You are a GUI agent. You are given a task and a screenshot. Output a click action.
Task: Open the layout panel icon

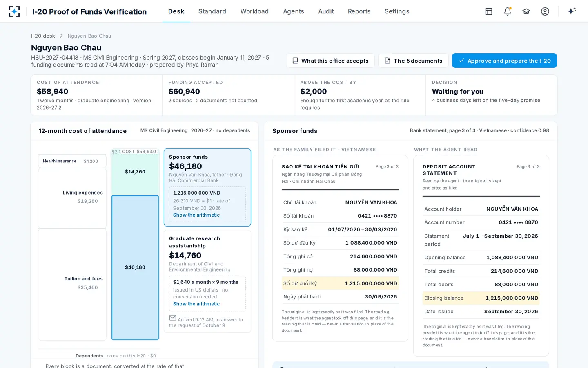489,11
